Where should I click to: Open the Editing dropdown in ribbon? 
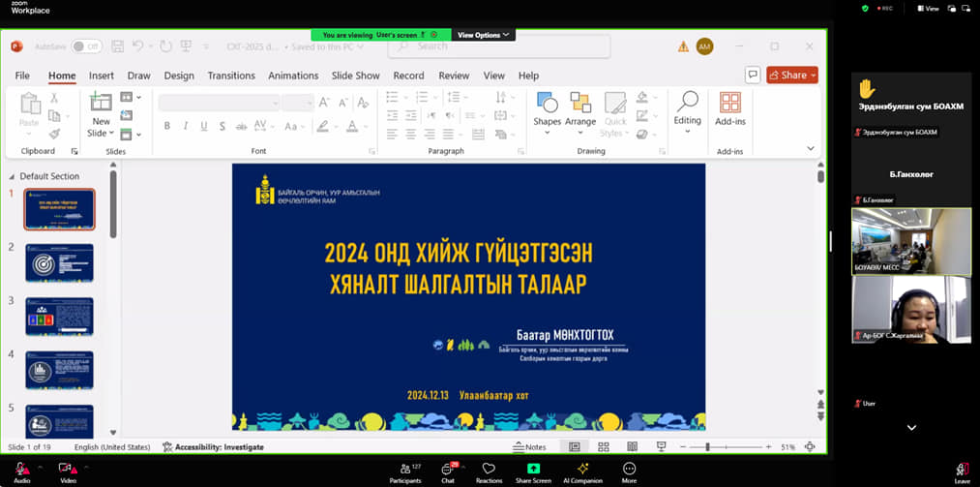click(687, 109)
